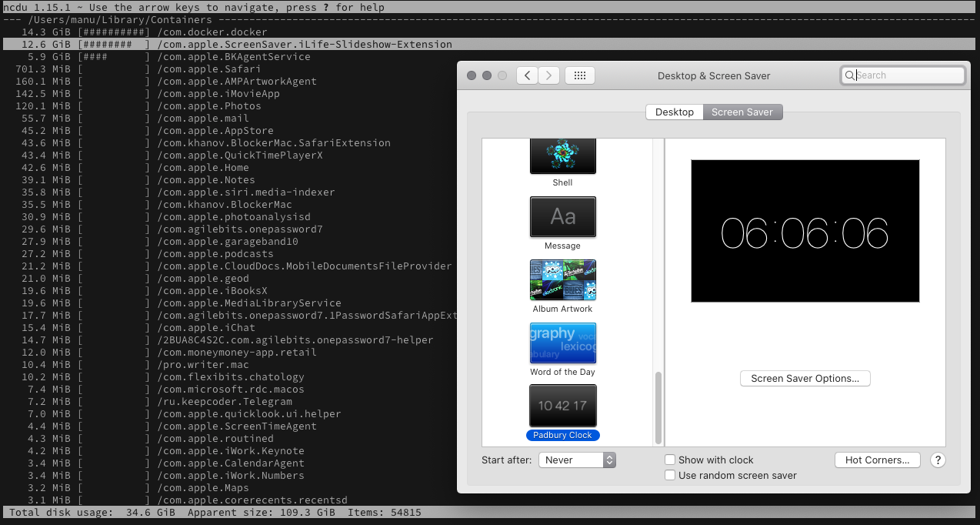
Task: Show all preferences grid icon
Action: coord(580,75)
